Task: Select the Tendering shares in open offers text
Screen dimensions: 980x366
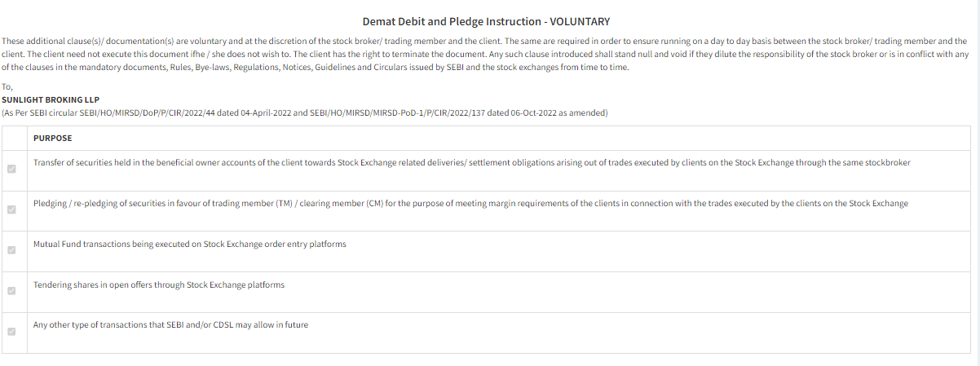Action: pos(159,284)
